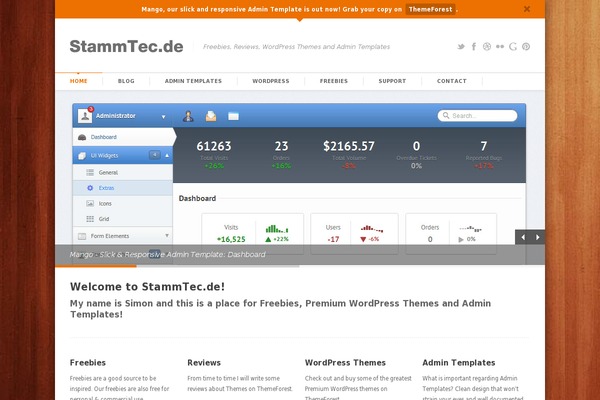Click the Search input field

tap(477, 116)
